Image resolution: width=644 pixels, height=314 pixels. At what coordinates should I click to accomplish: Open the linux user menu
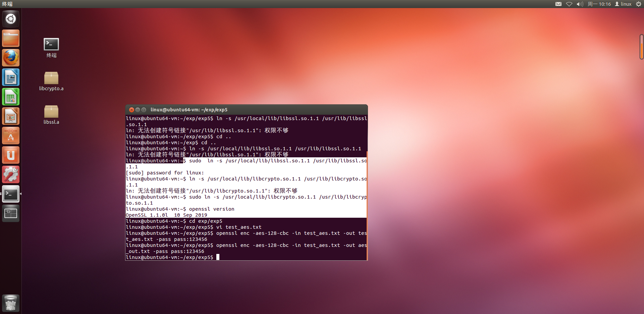(623, 4)
